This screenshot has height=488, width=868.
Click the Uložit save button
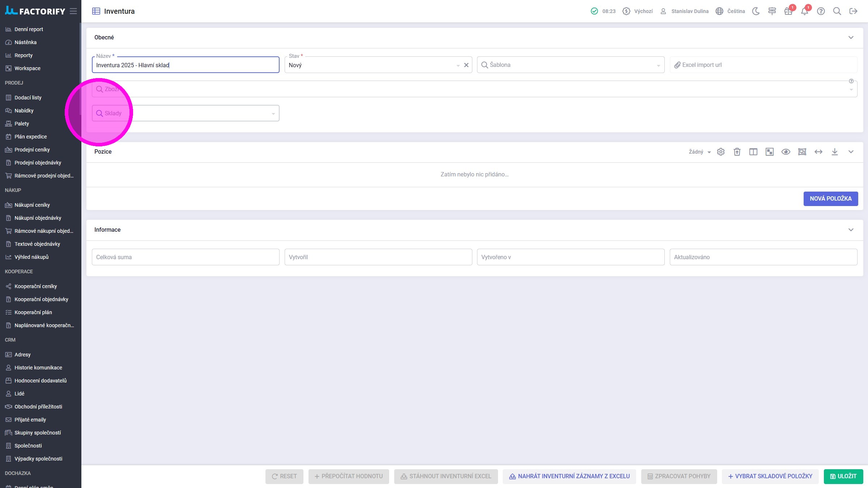(843, 476)
